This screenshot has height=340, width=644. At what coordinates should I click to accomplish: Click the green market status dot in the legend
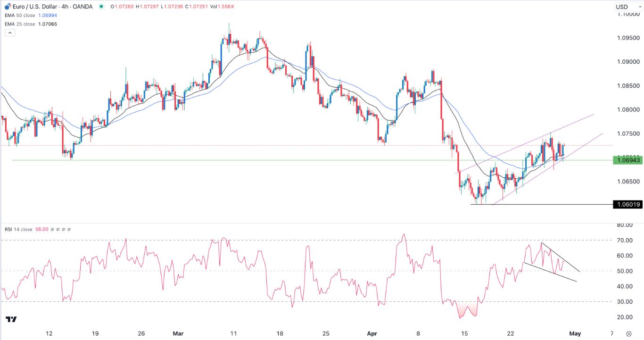click(101, 7)
